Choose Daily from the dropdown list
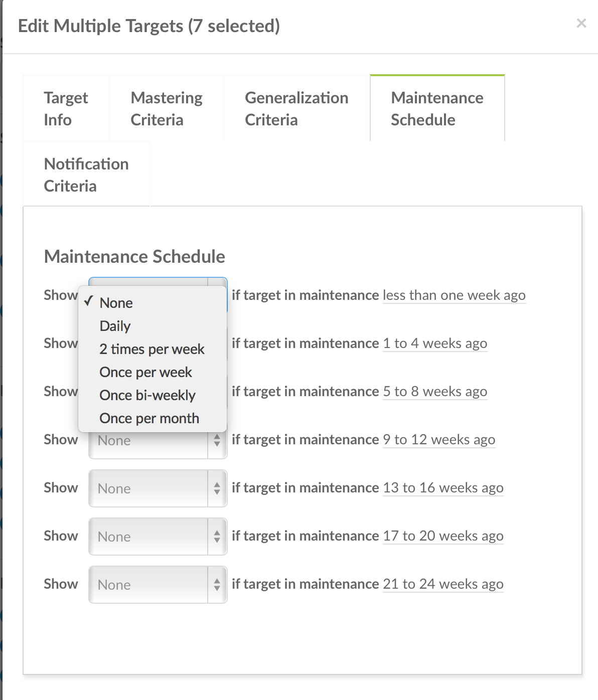 [x=153, y=326]
